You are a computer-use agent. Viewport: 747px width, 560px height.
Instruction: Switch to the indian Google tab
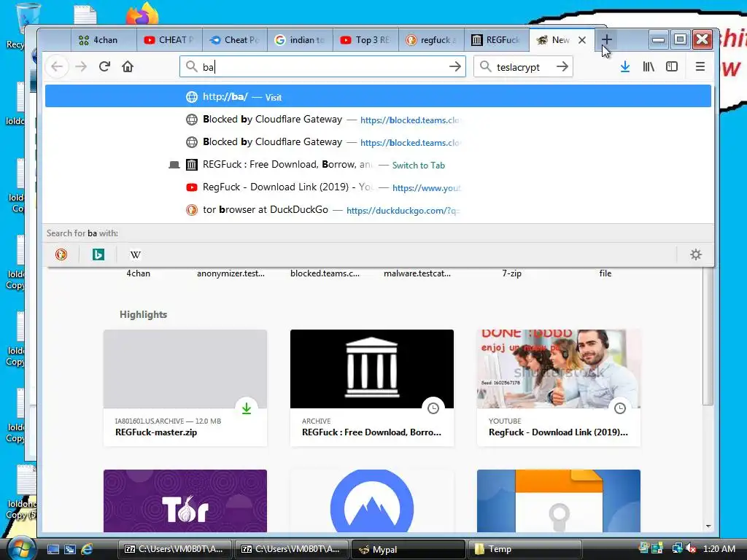click(300, 40)
